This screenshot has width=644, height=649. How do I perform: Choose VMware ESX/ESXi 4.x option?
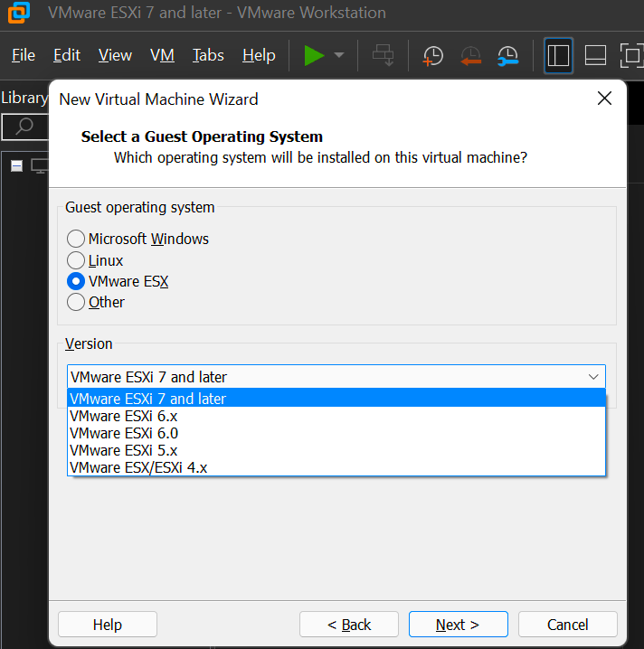[336, 467]
